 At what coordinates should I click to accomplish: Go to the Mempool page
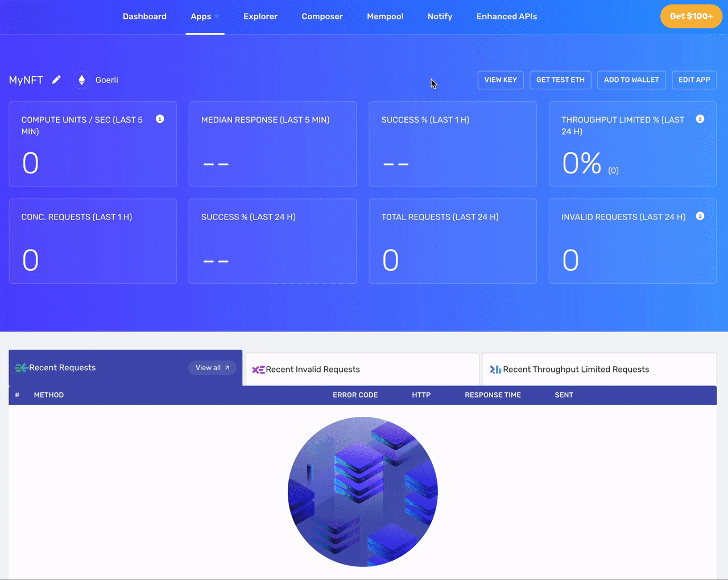385,16
